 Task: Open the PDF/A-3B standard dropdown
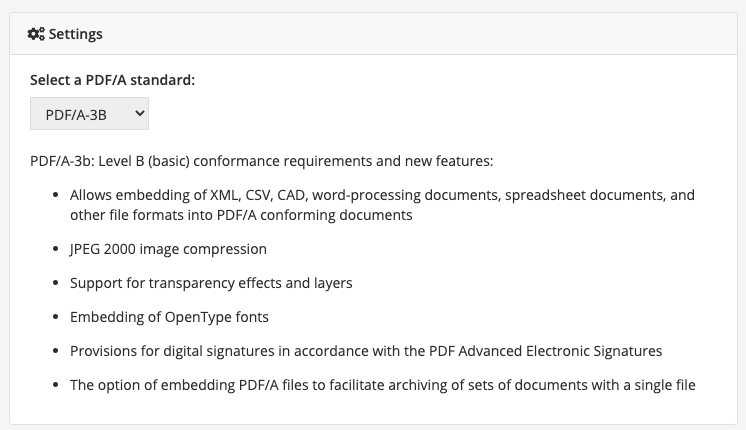pos(88,114)
